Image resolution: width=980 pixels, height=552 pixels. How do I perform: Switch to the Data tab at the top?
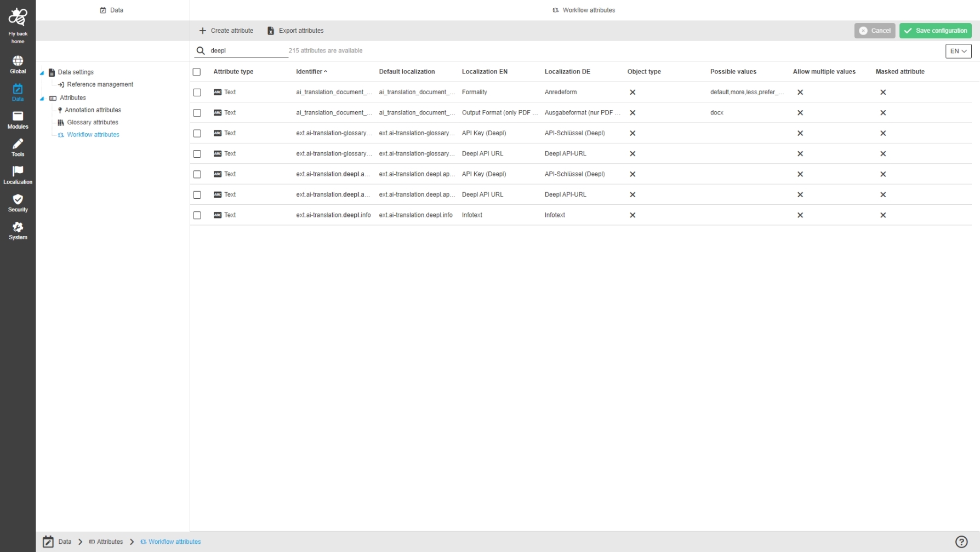point(112,10)
